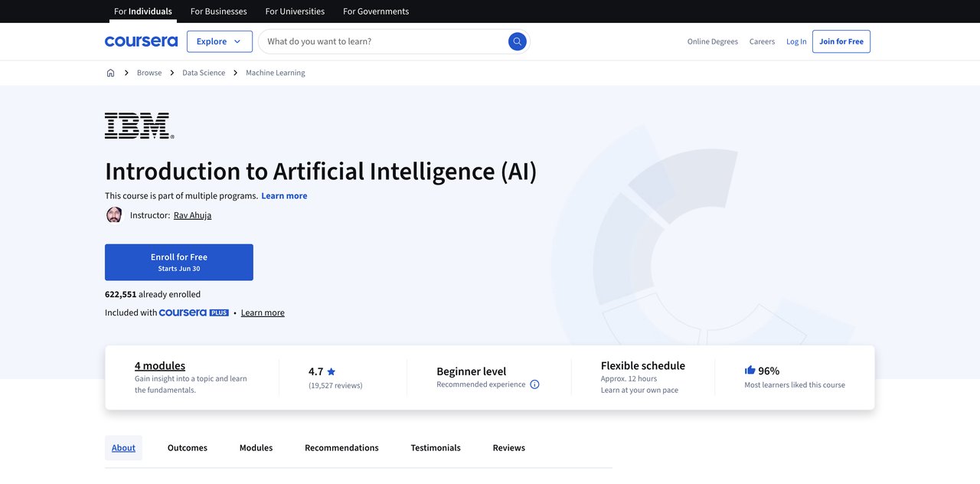Viewport: 980px width, 484px height.
Task: Click '622,551 already enrolled' text
Action: tap(152, 294)
